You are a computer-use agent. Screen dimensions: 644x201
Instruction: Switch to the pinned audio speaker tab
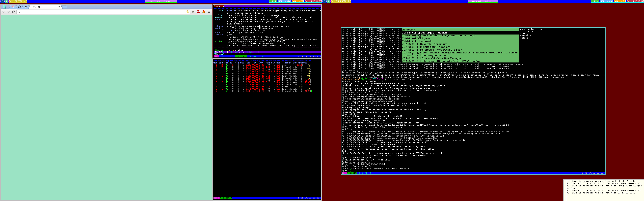click(x=25, y=7)
